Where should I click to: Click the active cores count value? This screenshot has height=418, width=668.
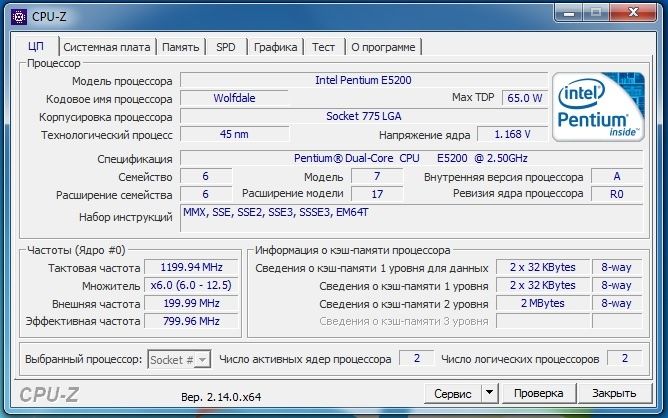click(x=417, y=358)
